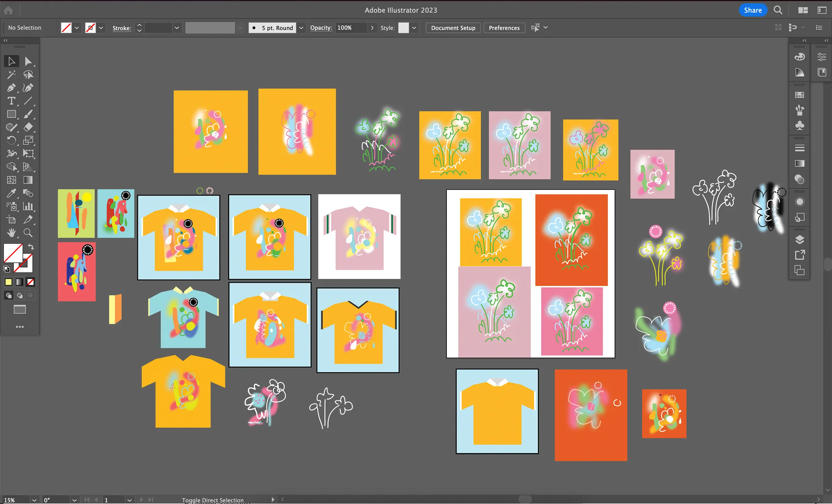The image size is (832, 504).
Task: Select the Eyedropper tool
Action: pyautogui.click(x=11, y=193)
